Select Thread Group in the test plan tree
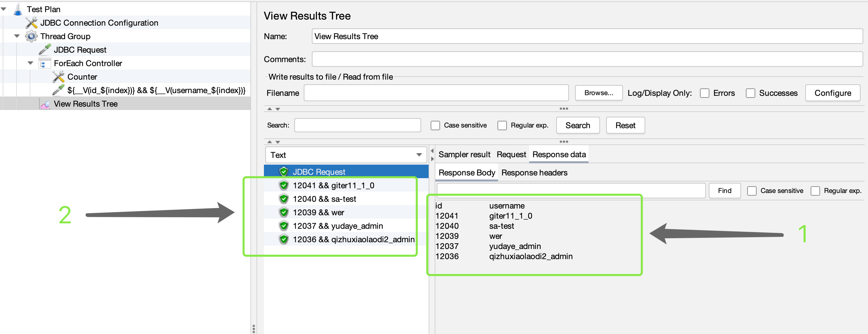The width and height of the screenshot is (868, 334). click(x=65, y=36)
